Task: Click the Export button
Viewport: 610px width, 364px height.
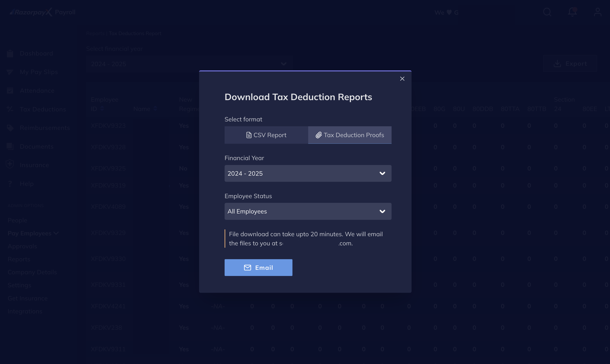Action: (x=570, y=64)
